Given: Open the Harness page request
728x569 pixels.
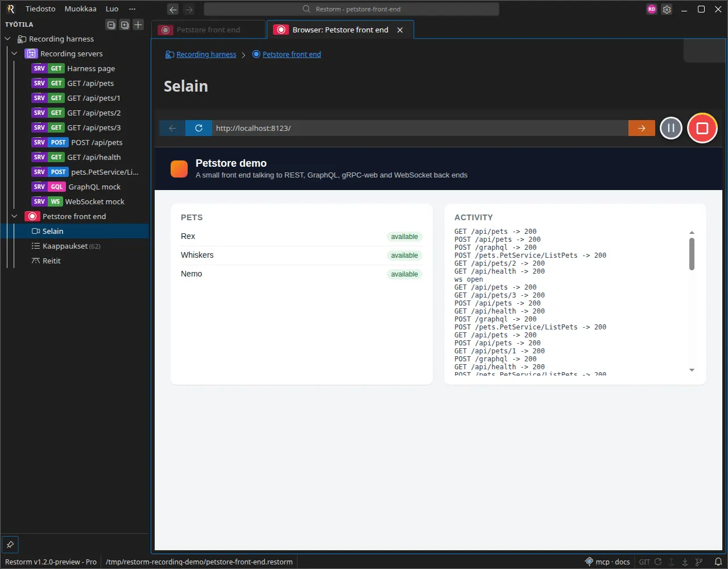Looking at the screenshot, I should pos(75,68).
